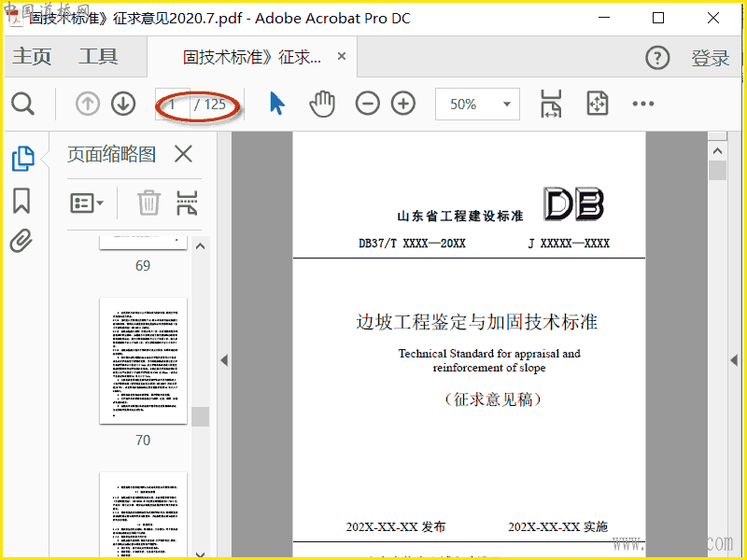Click document scroll up arrow
This screenshot has height=560, width=747.
point(717,151)
